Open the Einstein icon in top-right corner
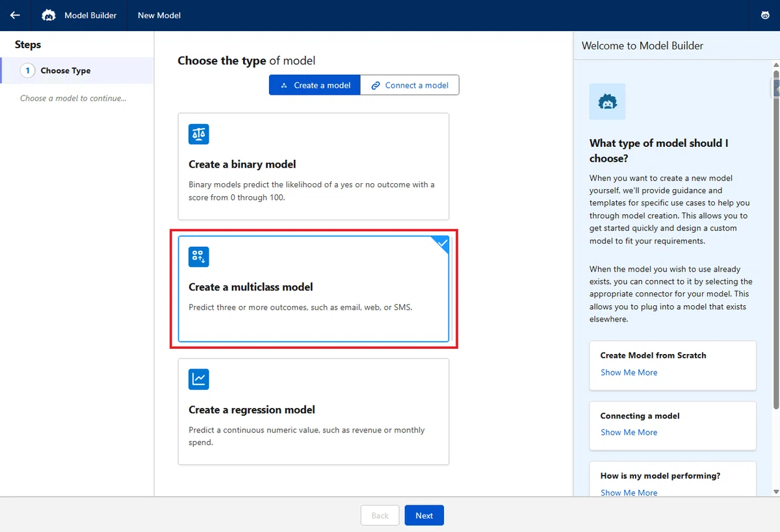The height and width of the screenshot is (532, 780). tap(765, 15)
